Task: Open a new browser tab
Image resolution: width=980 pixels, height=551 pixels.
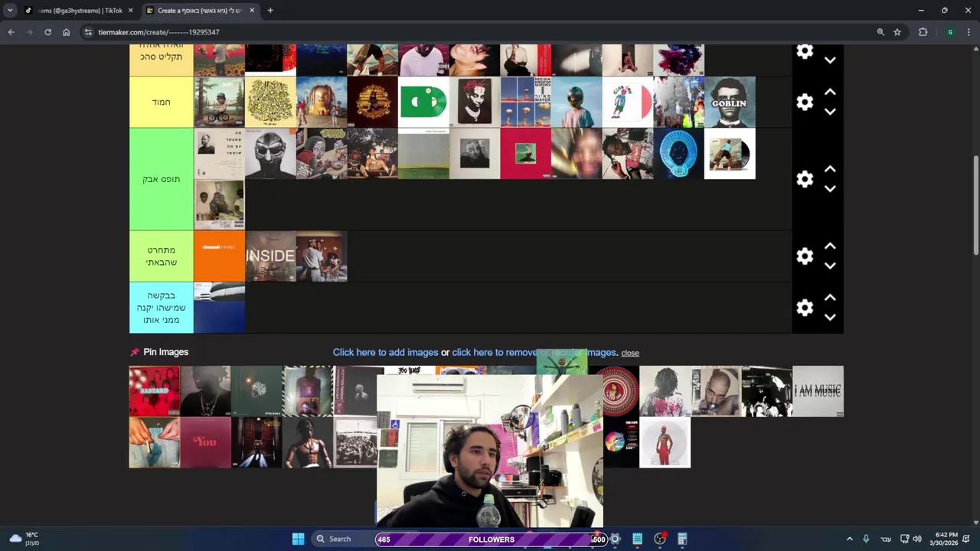Action: (x=270, y=11)
